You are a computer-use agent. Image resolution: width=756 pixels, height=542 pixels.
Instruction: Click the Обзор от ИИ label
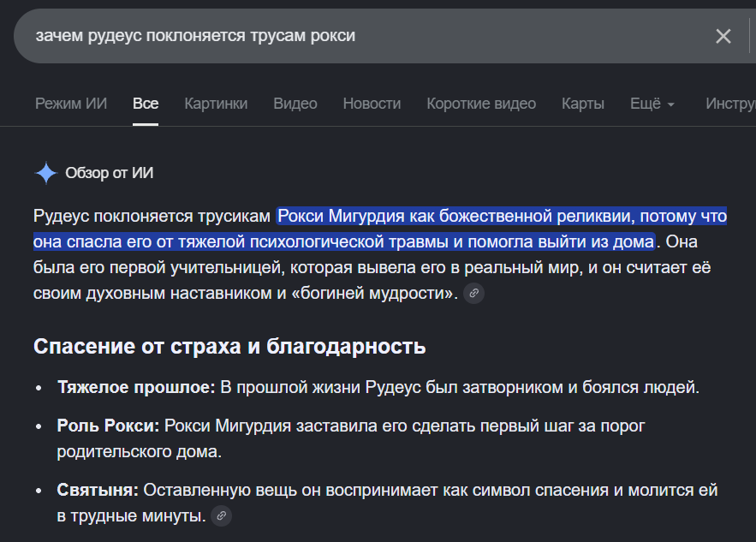coord(110,173)
